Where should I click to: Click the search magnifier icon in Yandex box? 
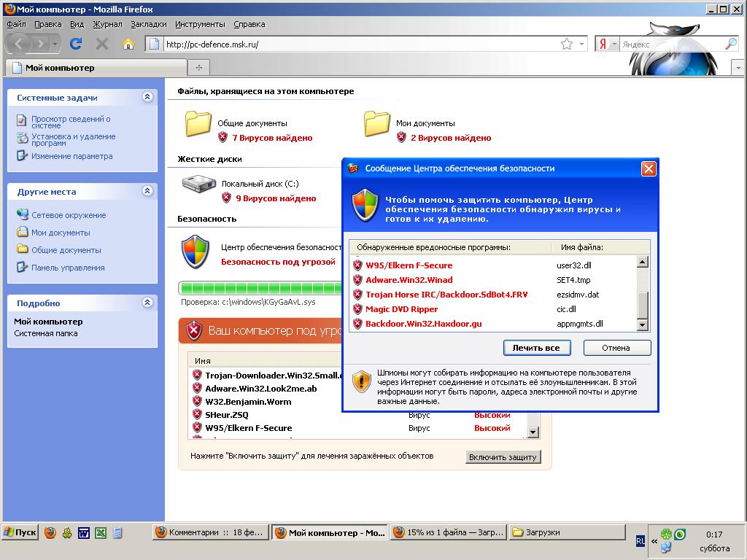(730, 44)
